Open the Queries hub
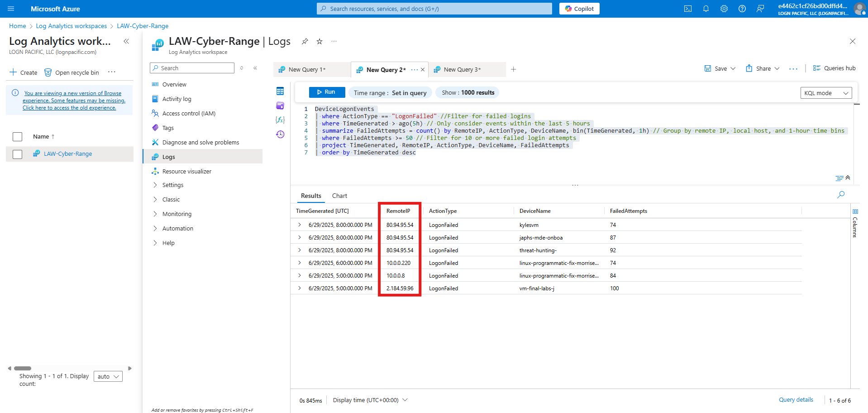 834,68
